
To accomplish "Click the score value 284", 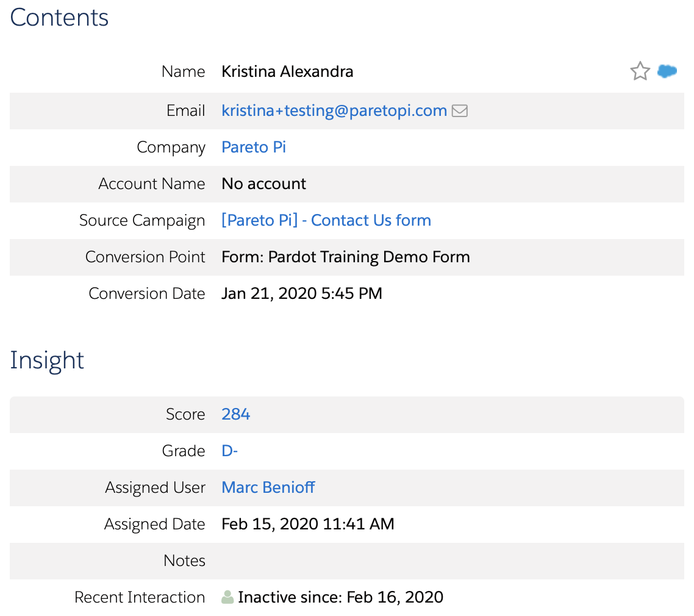I will [236, 414].
